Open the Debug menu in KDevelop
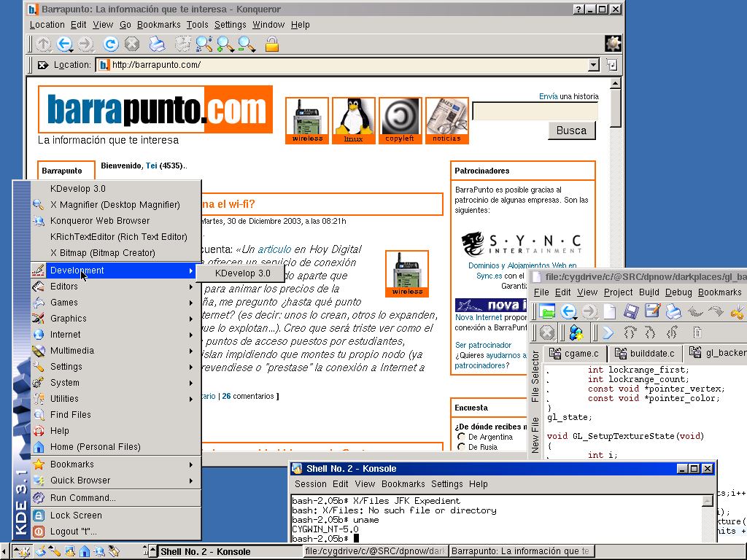The image size is (747, 560). (678, 292)
